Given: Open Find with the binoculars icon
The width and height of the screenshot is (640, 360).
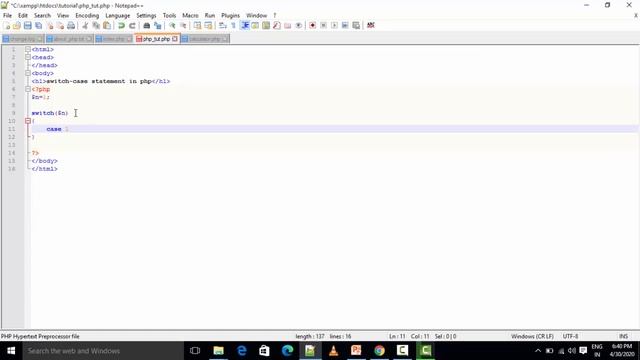Looking at the screenshot, I should pyautogui.click(x=147, y=25).
